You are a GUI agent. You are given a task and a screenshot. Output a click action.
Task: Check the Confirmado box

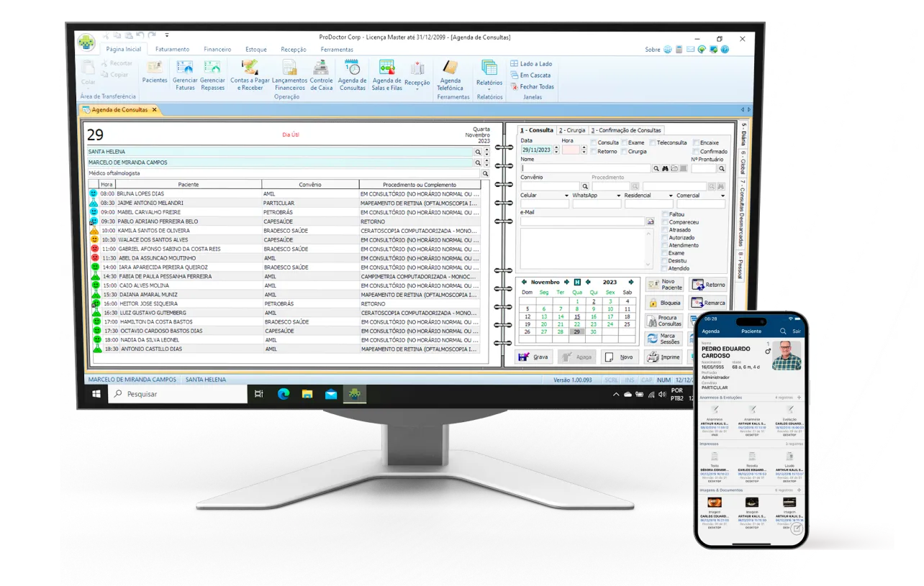pos(696,151)
